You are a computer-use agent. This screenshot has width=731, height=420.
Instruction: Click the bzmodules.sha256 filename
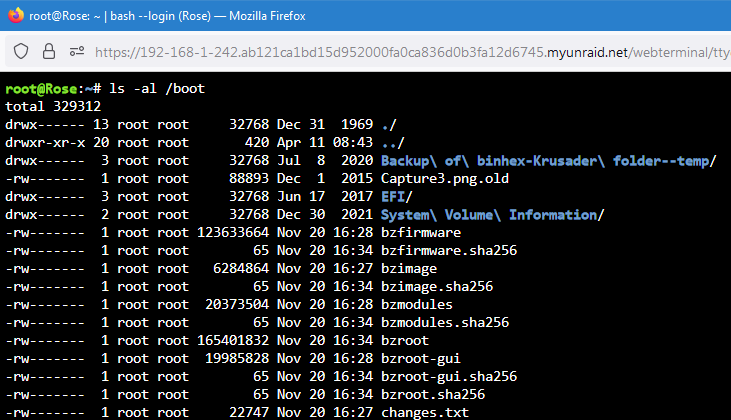(x=445, y=323)
